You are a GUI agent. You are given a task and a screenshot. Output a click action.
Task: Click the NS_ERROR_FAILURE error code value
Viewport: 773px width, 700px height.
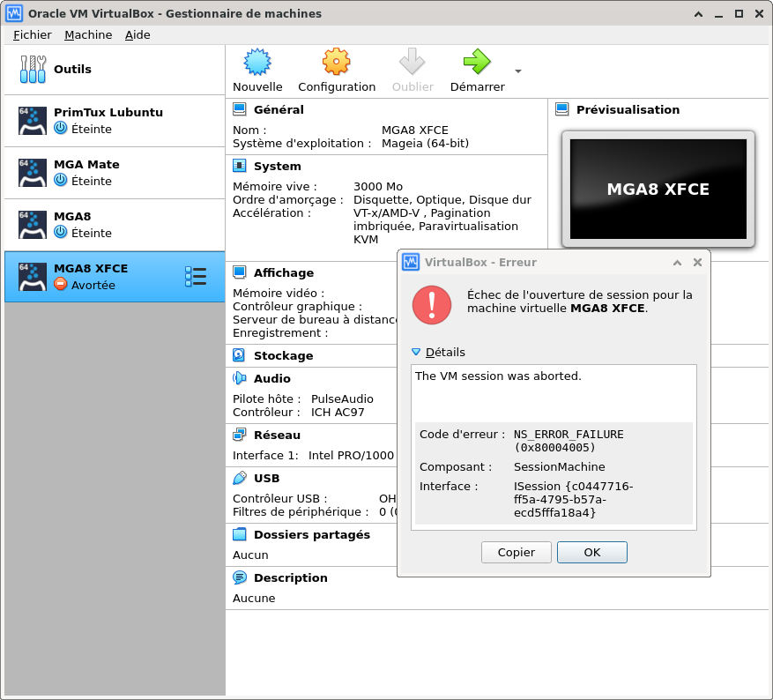click(x=569, y=441)
